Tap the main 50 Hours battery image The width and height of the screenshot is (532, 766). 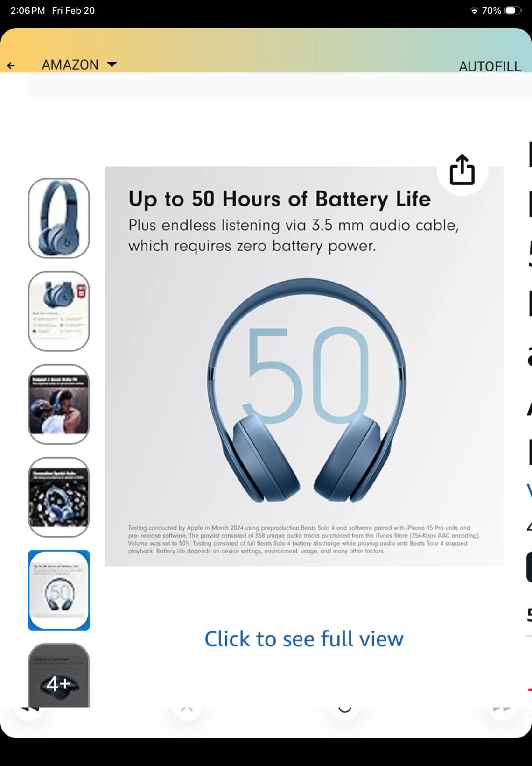point(304,366)
